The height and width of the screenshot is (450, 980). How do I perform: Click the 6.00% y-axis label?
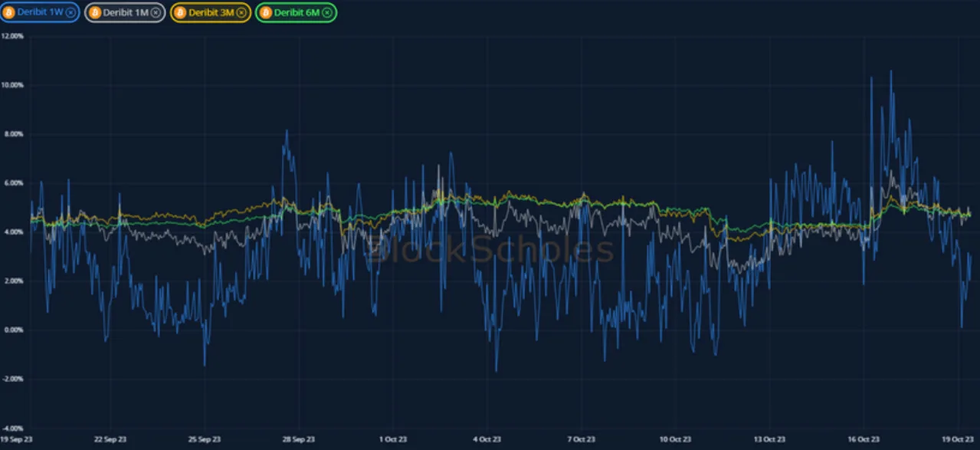pos(15,183)
